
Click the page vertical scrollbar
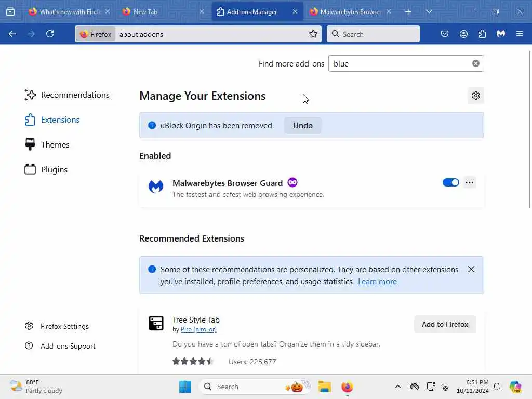click(530, 129)
